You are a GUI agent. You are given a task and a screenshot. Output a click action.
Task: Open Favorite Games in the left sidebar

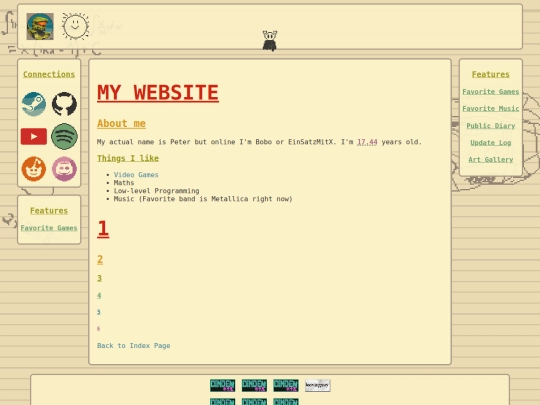[49, 228]
